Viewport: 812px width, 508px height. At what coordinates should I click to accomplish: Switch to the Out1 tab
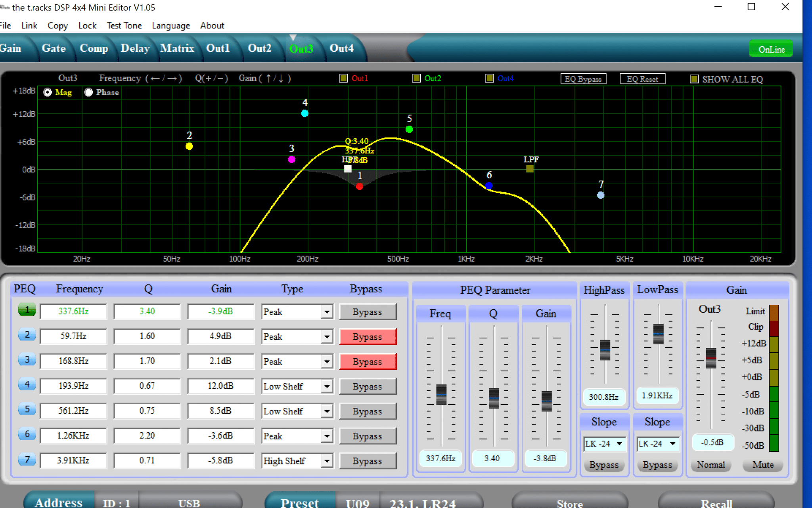(x=218, y=48)
